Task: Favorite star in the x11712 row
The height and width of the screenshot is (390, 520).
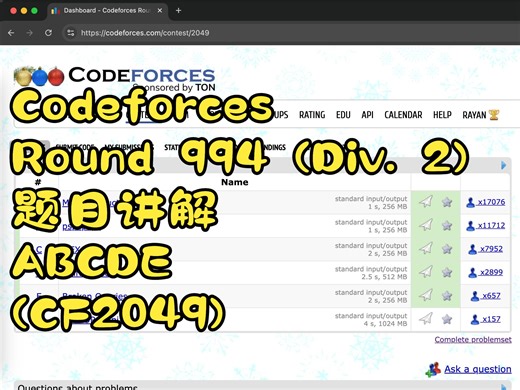Action: pos(447,225)
